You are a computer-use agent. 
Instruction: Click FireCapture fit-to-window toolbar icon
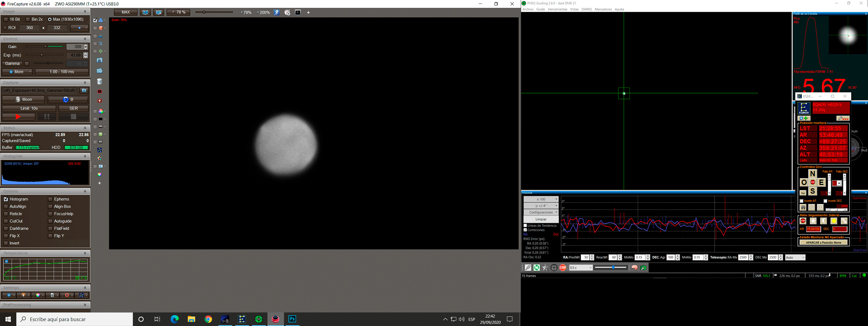click(x=145, y=12)
